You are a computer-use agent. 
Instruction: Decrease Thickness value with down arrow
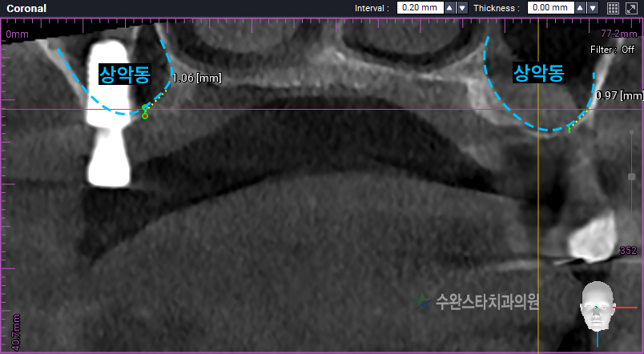point(593,8)
